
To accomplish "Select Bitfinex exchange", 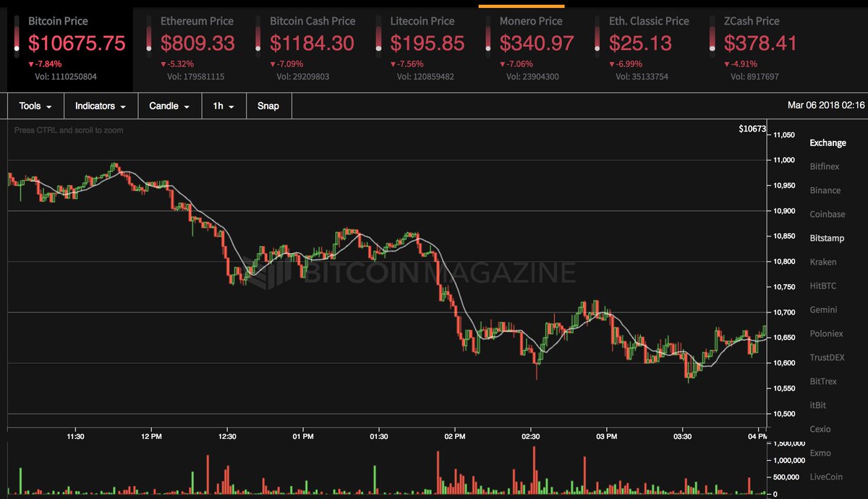I will (824, 166).
